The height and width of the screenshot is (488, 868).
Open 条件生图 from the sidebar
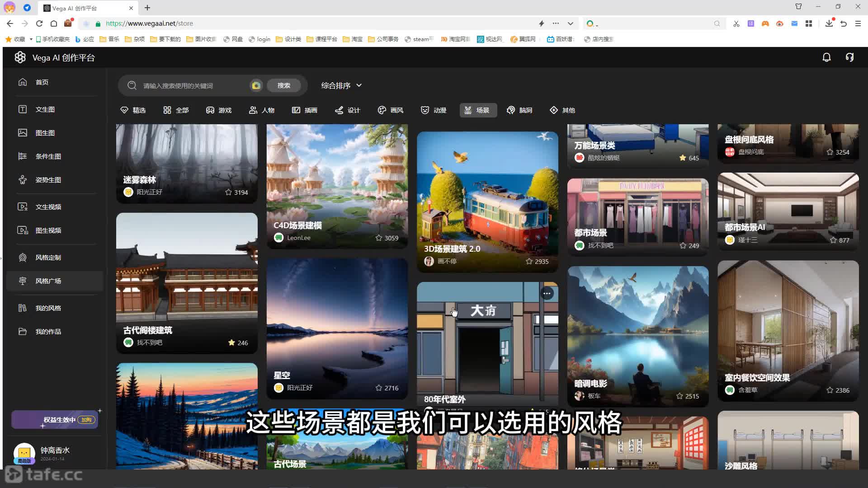click(48, 156)
